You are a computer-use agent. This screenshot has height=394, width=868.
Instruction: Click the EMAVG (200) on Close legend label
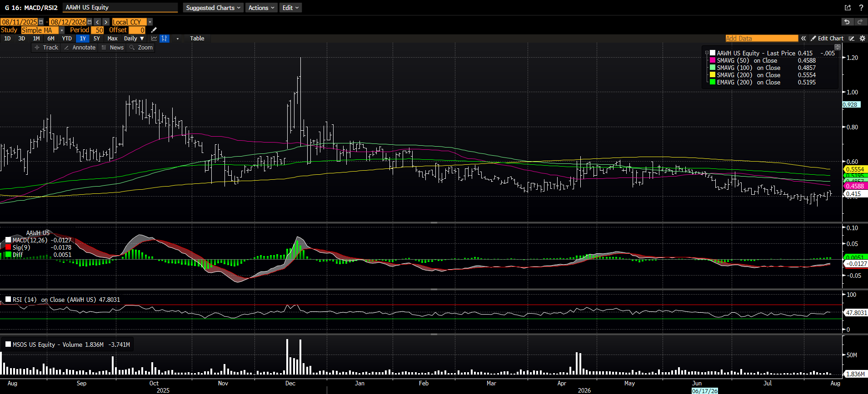click(x=749, y=82)
